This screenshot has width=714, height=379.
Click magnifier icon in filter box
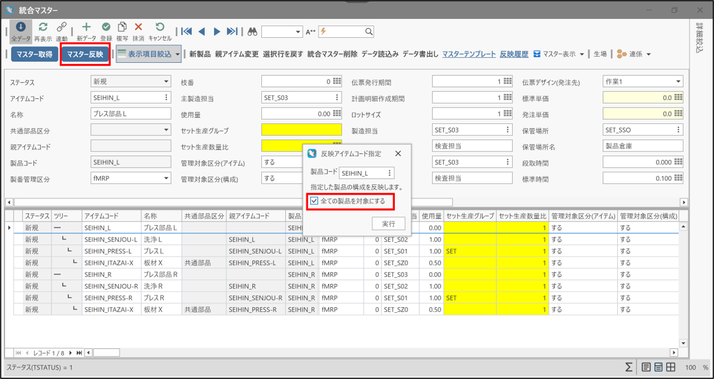[x=369, y=31]
